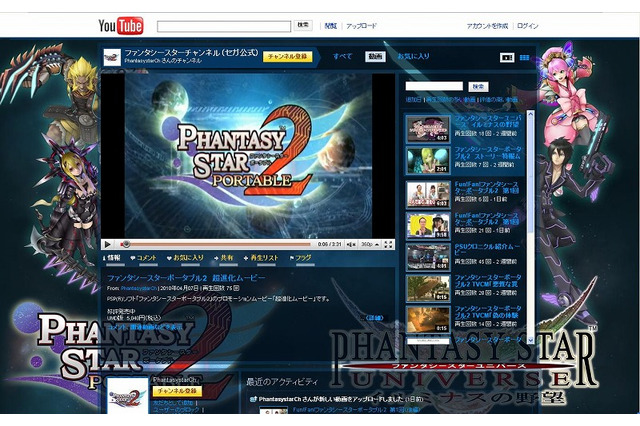
Task: Click the video list scrollbar track
Action: point(530,227)
